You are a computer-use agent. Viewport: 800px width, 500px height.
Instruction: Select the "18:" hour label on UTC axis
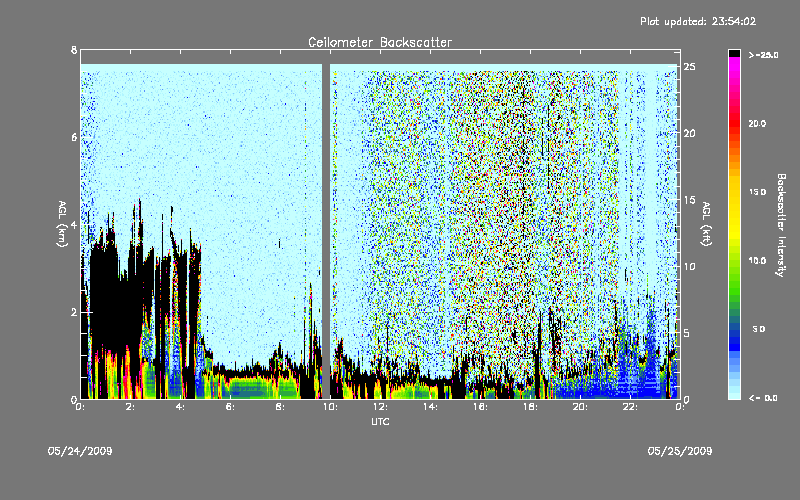click(530, 407)
